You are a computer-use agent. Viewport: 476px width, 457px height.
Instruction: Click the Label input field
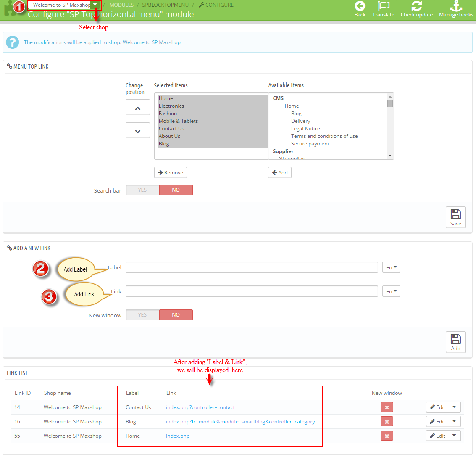pyautogui.click(x=252, y=267)
